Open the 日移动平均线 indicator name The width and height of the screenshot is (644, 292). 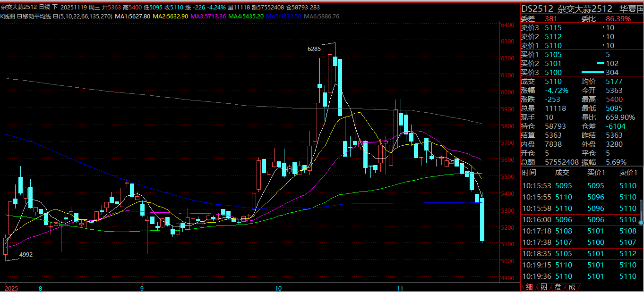[x=37, y=16]
